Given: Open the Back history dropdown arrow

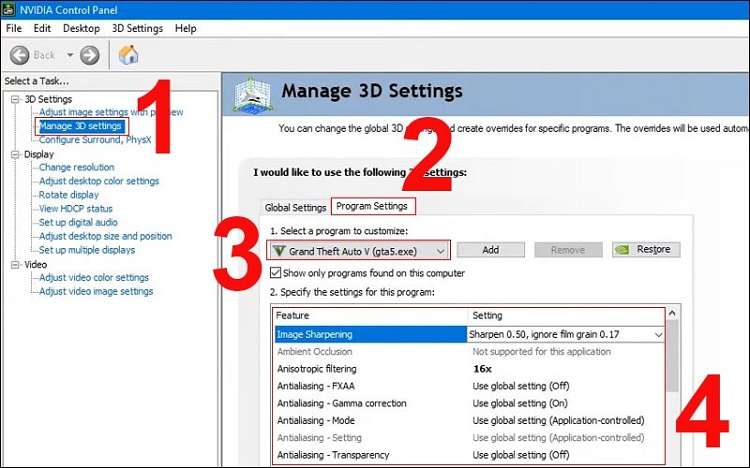Looking at the screenshot, I should click(x=70, y=55).
